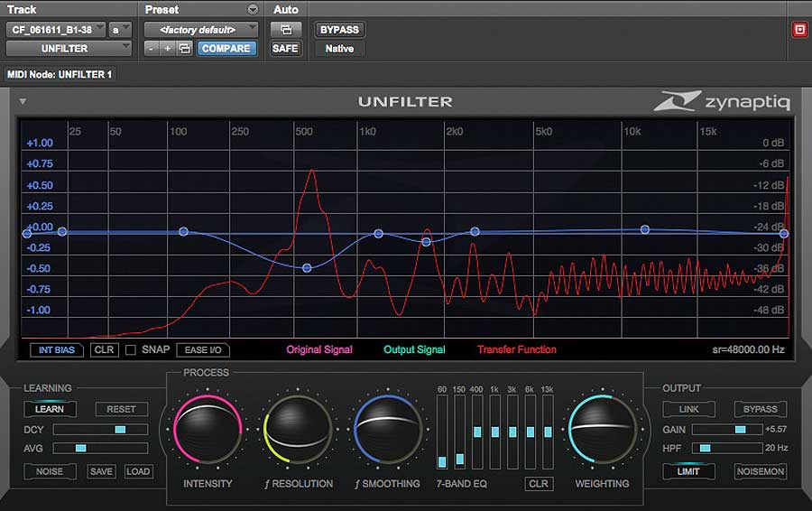Click the 20 Hz HPF value
The height and width of the screenshot is (511, 812).
(x=776, y=448)
